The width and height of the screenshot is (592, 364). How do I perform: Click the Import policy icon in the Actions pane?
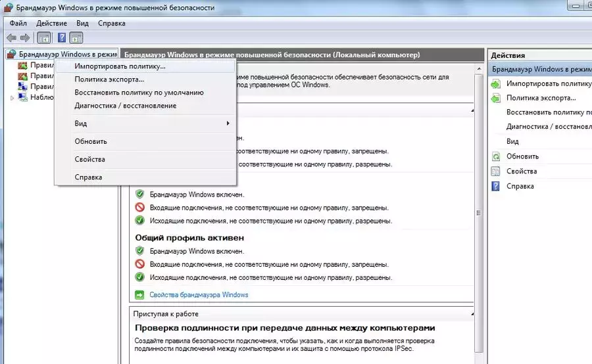point(496,83)
